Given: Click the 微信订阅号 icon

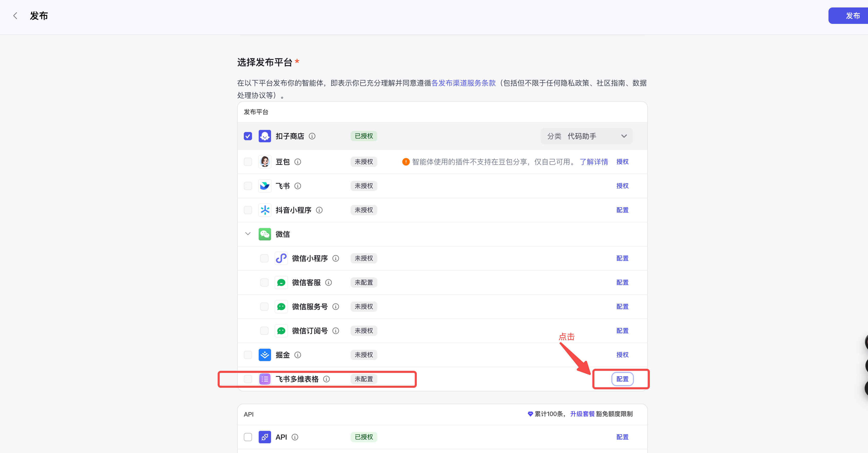Looking at the screenshot, I should pyautogui.click(x=281, y=331).
